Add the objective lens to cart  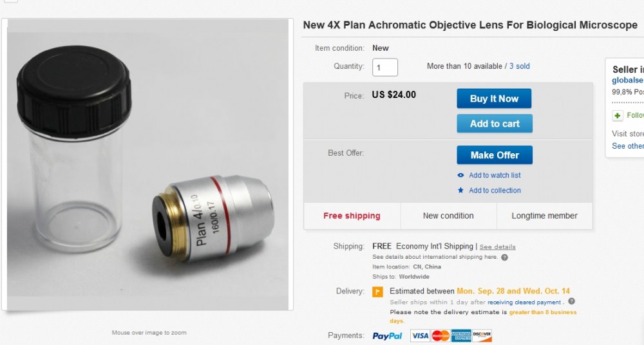494,124
